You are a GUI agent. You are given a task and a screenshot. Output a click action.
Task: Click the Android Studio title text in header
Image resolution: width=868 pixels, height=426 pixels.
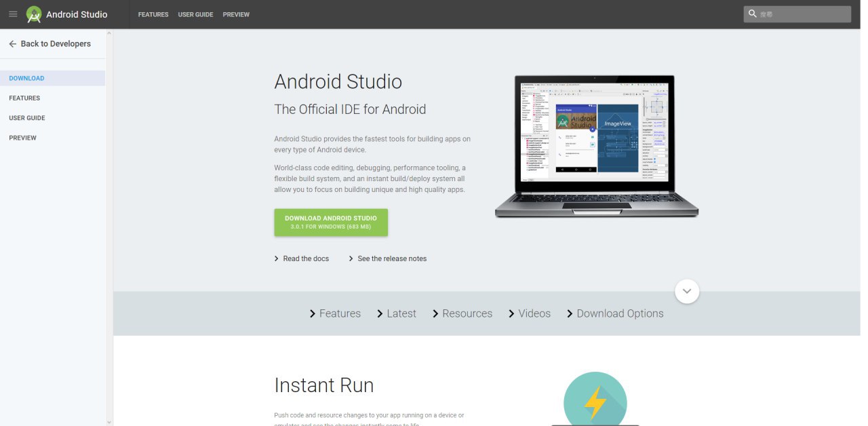[x=77, y=14]
